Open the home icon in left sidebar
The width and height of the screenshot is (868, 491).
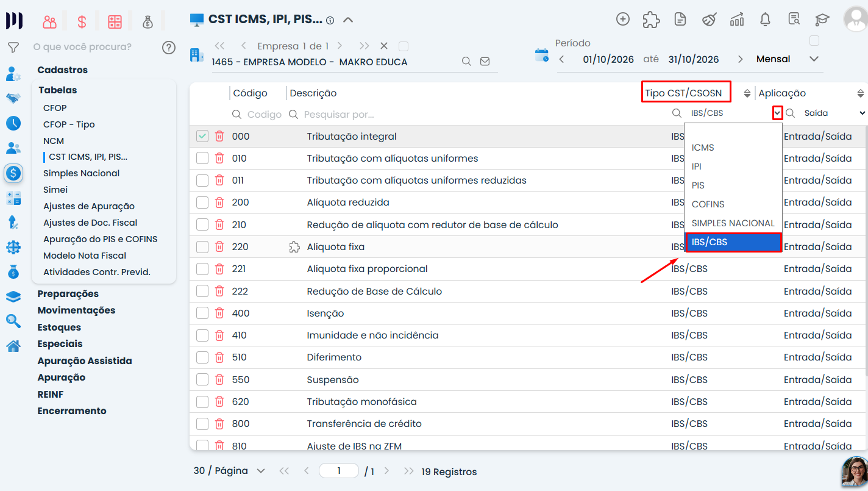(13, 346)
